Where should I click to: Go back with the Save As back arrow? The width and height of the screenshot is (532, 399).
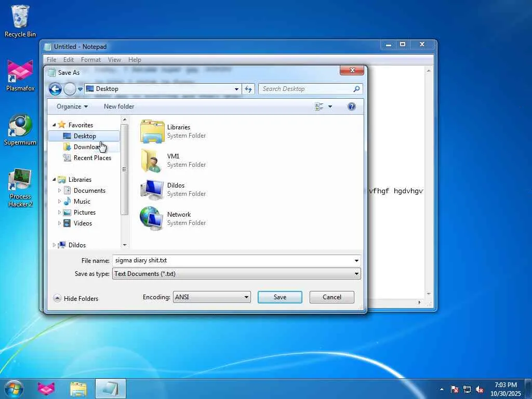55,89
